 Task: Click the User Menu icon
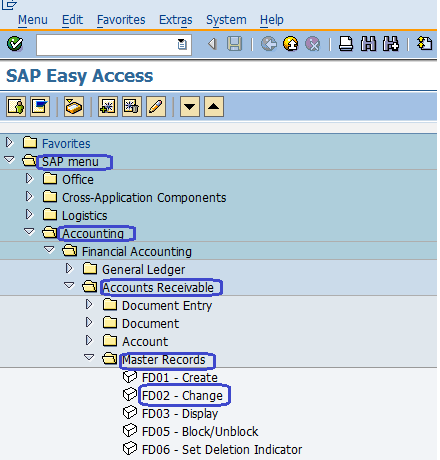coord(16,107)
